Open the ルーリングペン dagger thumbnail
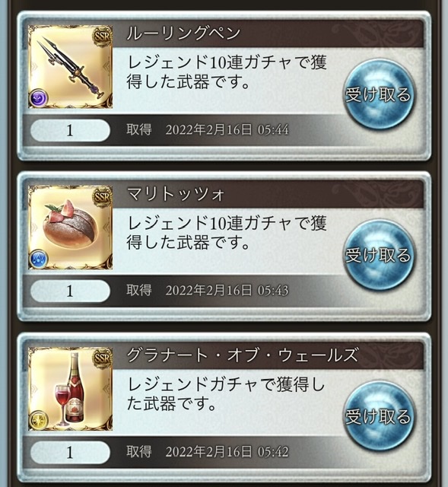Viewport: 448px width, 487px height. pyautogui.click(x=71, y=66)
